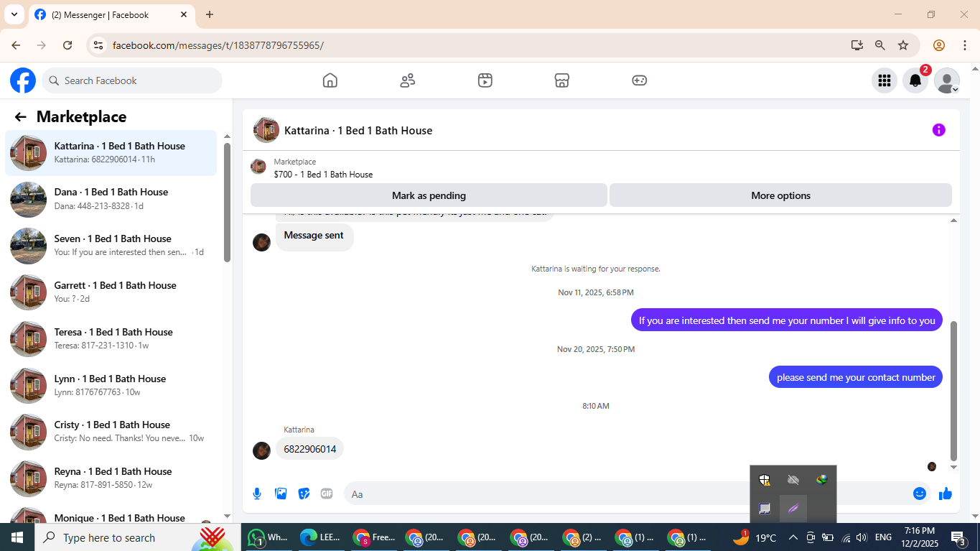Open Windows Security shield in tray popup

pos(765,480)
